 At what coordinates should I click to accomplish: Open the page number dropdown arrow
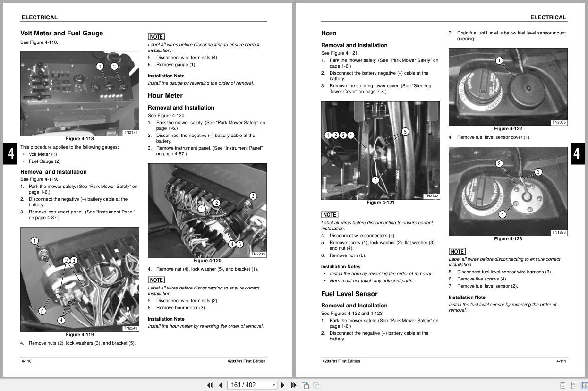point(274,385)
